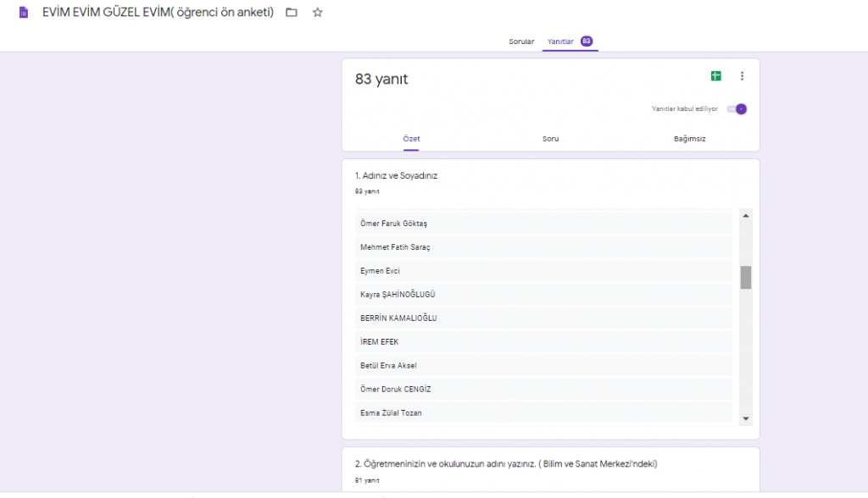The width and height of the screenshot is (868, 498).
Task: Click the move to folder icon
Action: tap(292, 13)
